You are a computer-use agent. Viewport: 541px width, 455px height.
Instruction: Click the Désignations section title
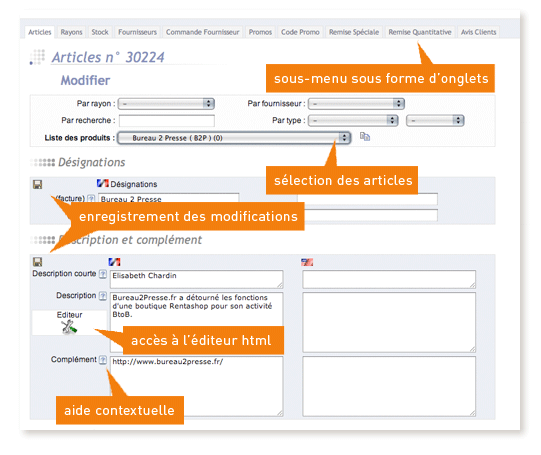point(91,162)
